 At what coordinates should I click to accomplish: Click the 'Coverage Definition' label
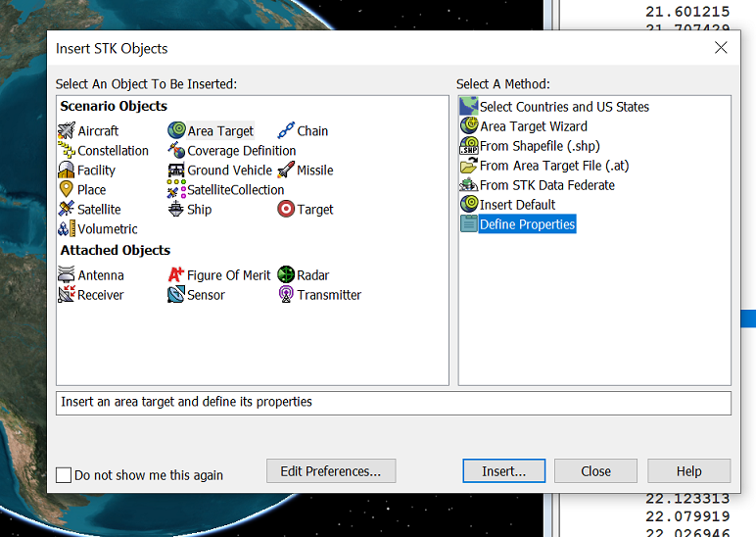242,151
